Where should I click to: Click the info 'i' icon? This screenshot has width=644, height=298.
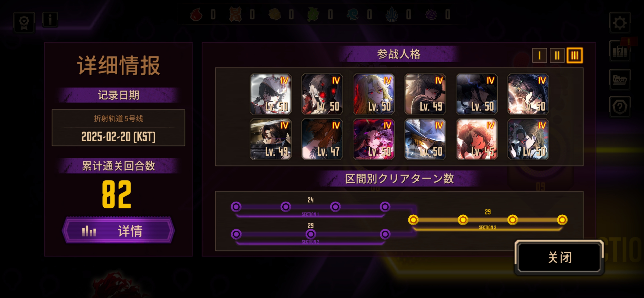click(50, 19)
